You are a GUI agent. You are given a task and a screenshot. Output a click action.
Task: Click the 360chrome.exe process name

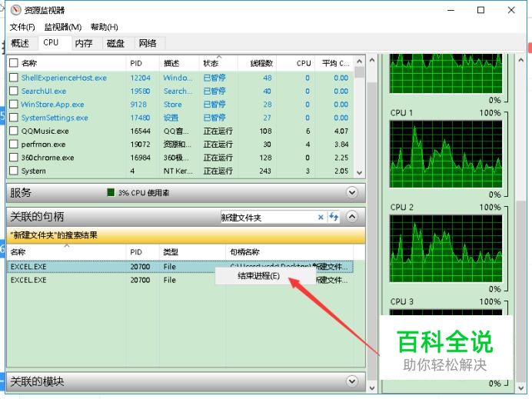coord(48,158)
